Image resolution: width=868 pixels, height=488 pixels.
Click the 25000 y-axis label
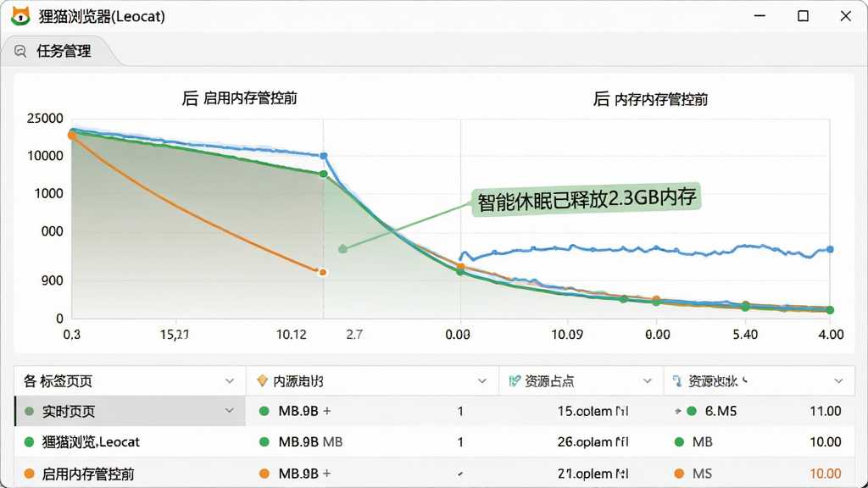(x=45, y=119)
